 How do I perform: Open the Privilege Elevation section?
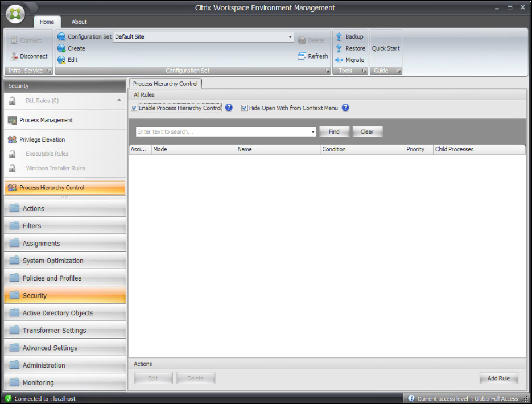(x=64, y=139)
